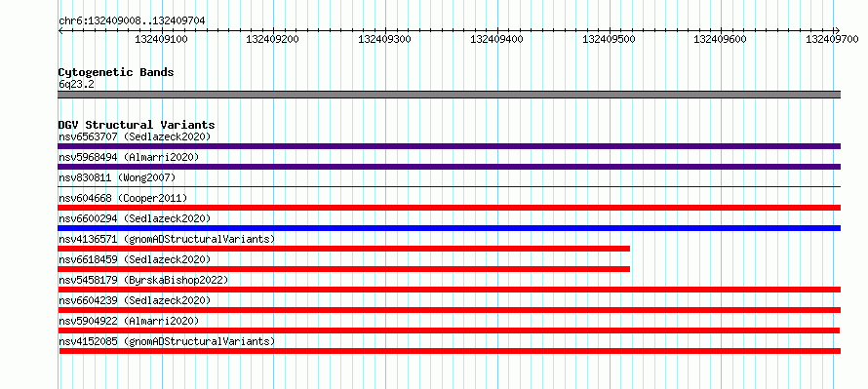
Task: Click ruler position 132409700
Action: [832, 39]
